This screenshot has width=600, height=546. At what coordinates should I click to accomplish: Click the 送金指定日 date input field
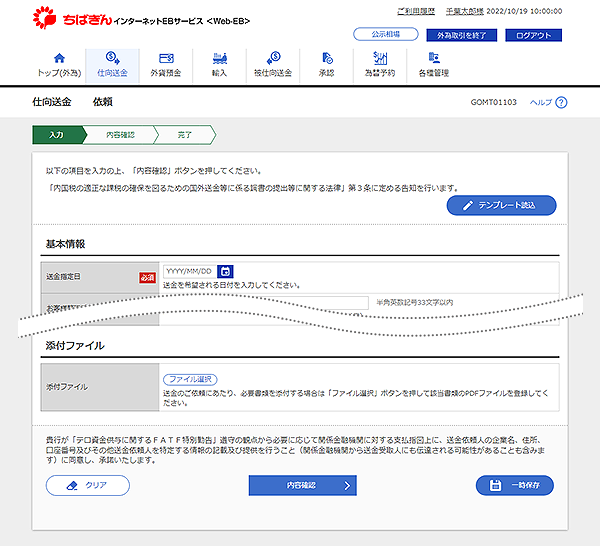(190, 271)
